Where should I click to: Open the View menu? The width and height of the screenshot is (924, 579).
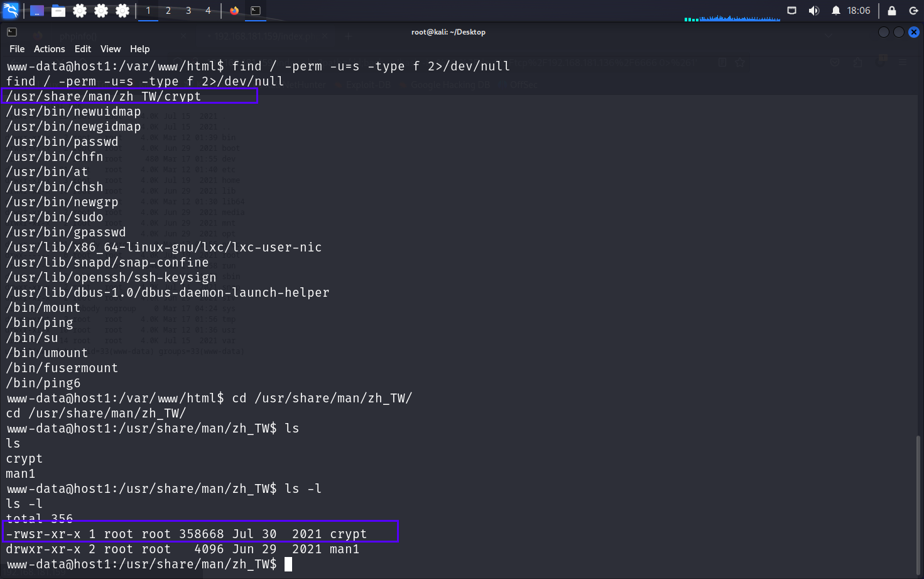point(111,49)
